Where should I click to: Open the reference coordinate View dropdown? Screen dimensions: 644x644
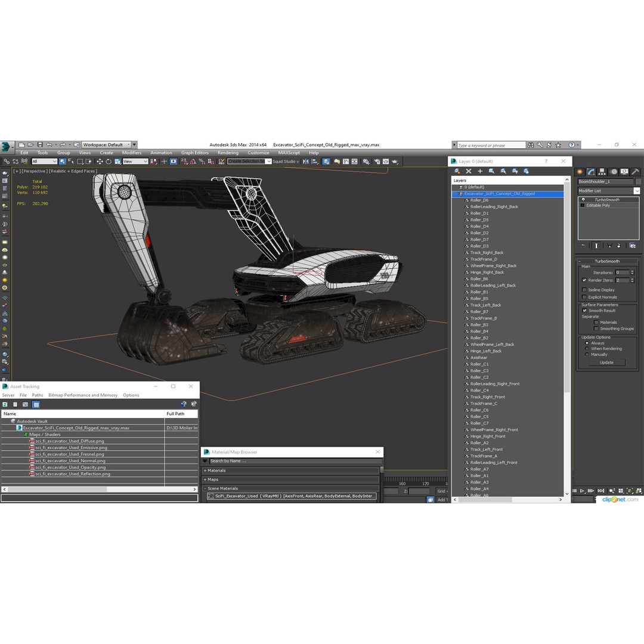click(135, 162)
